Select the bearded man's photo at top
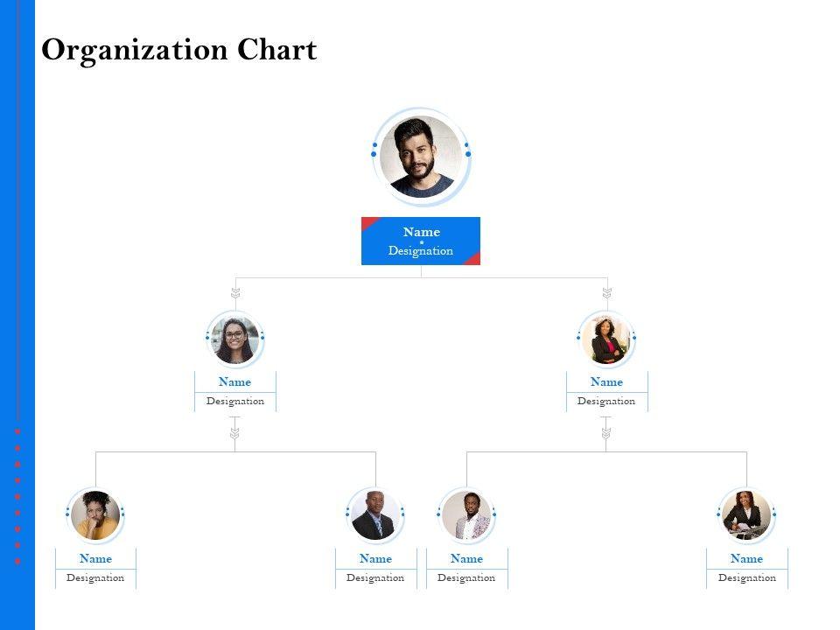Image resolution: width=840 pixels, height=630 pixels. pyautogui.click(x=421, y=157)
